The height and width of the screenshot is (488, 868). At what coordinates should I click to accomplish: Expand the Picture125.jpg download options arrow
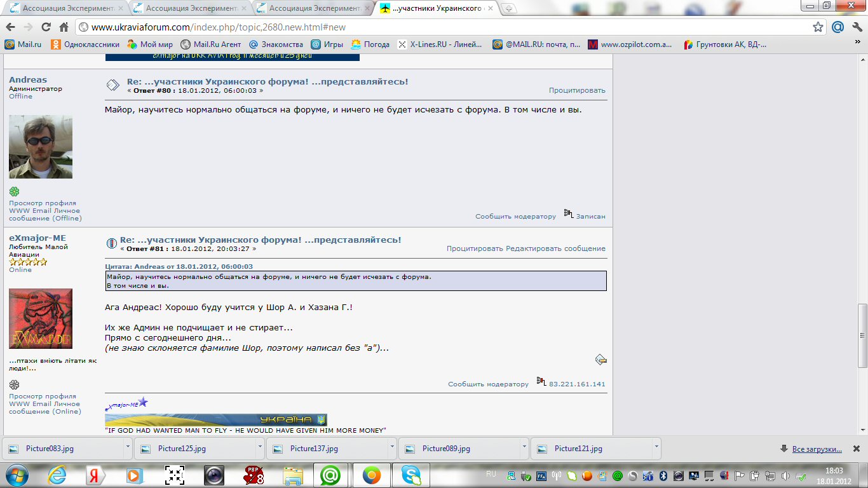260,448
